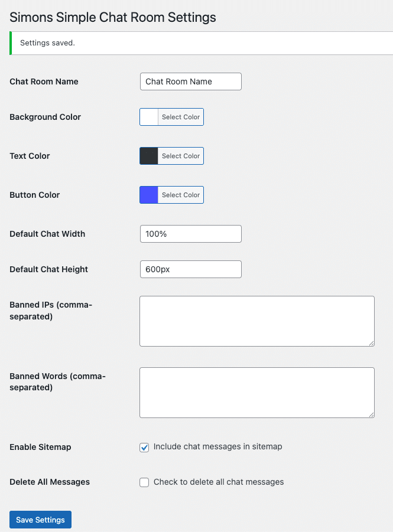The image size is (393, 532).
Task: Click the Banned Words textarea resize handle
Action: [372, 414]
